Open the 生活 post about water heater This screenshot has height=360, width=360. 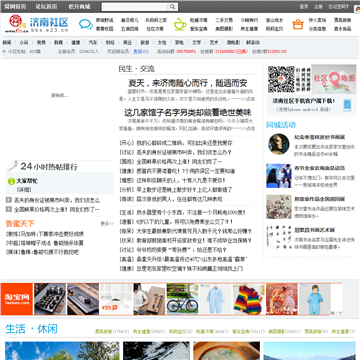[182, 212]
